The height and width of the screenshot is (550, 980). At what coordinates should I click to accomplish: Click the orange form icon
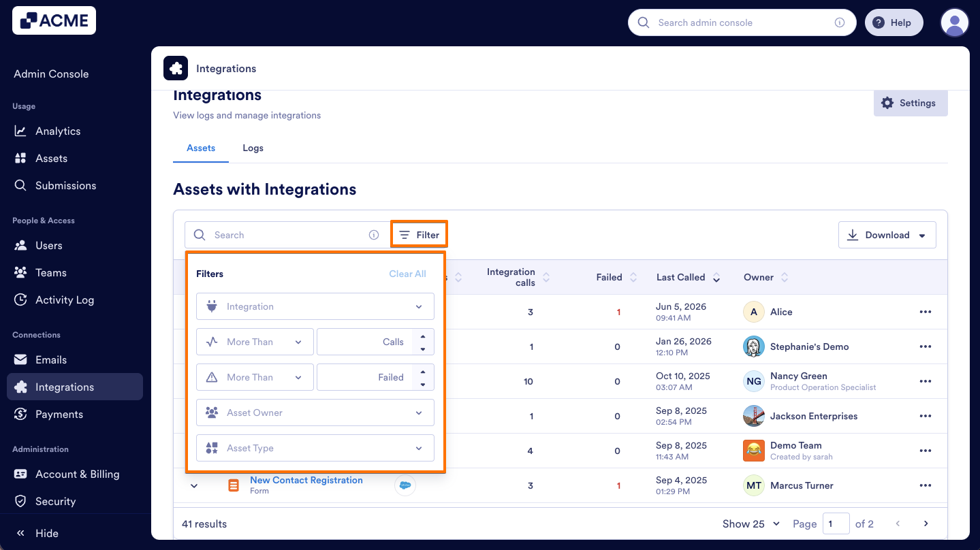point(234,485)
